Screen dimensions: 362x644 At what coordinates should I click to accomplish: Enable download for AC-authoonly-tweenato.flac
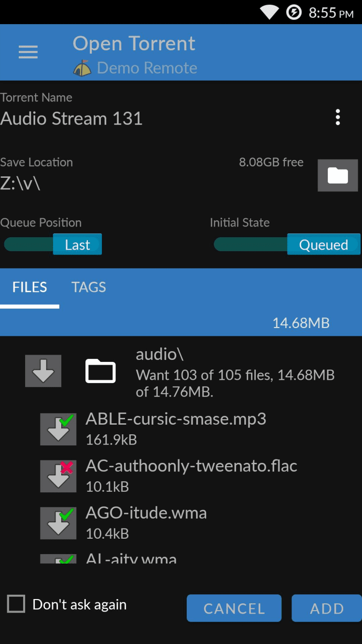coord(58,476)
